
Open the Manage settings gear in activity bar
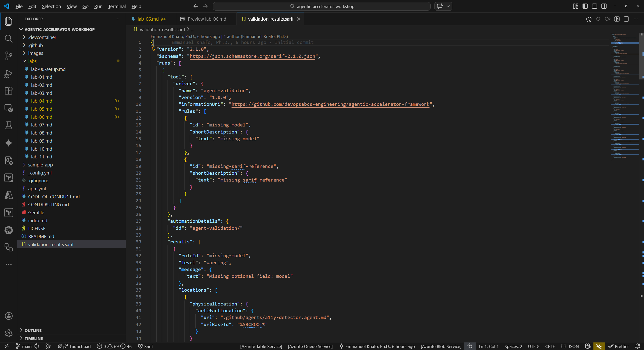pyautogui.click(x=9, y=333)
